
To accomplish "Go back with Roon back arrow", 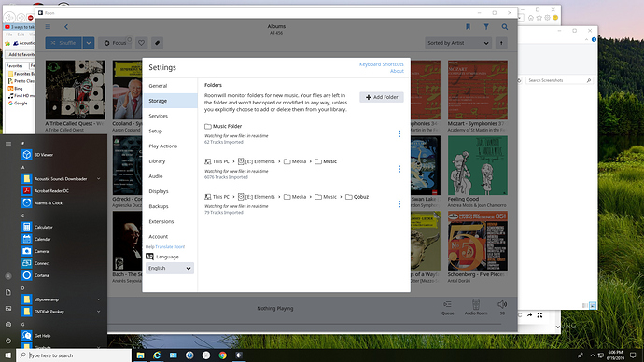I will coord(66,27).
